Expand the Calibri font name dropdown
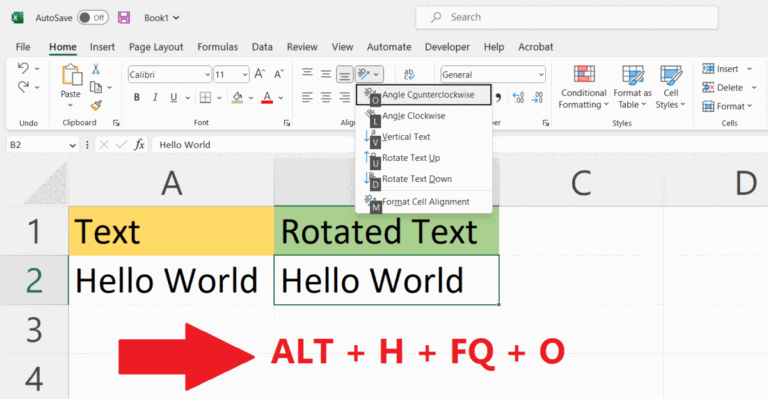 click(x=207, y=74)
